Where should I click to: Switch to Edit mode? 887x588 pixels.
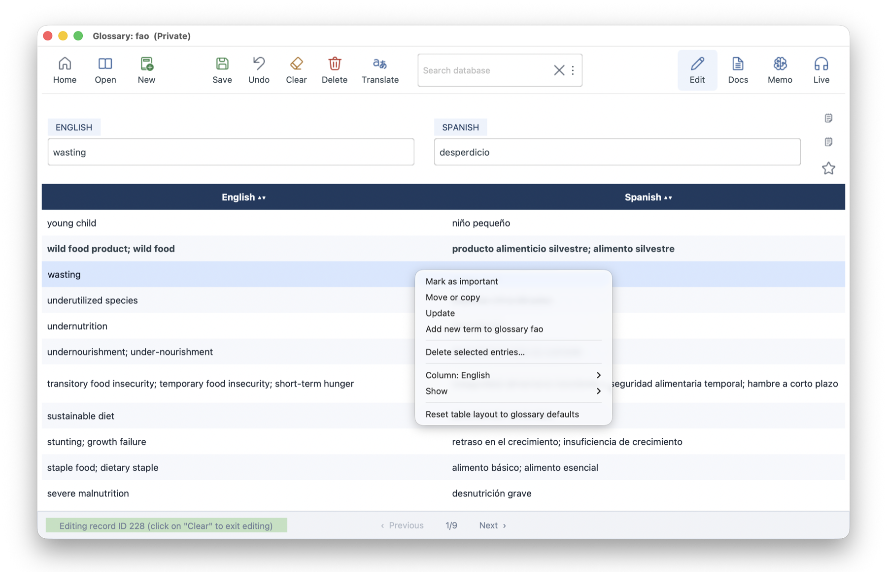click(x=697, y=70)
